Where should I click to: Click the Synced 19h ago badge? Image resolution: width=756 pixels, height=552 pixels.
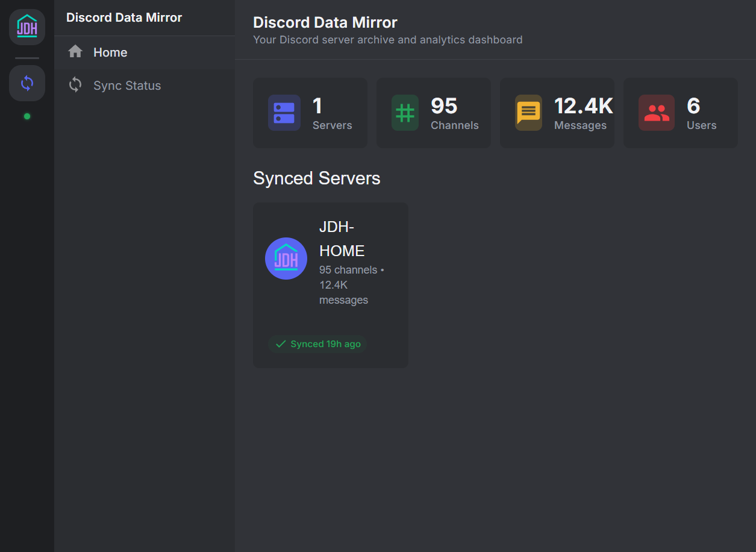pyautogui.click(x=317, y=343)
